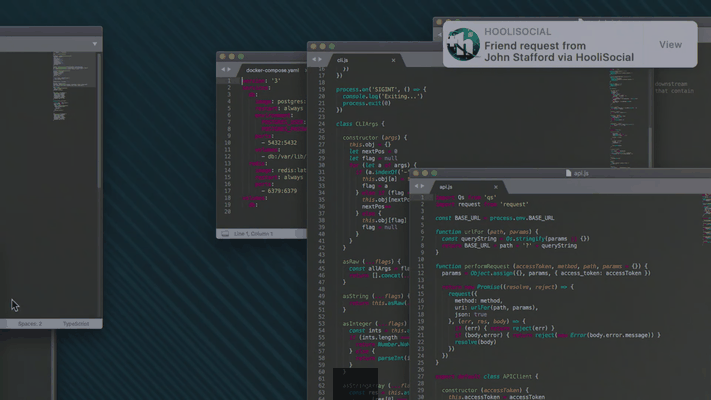Click 'asRaw (...flags) {' line in cli.js
This screenshot has width=711, height=400.
(x=371, y=261)
